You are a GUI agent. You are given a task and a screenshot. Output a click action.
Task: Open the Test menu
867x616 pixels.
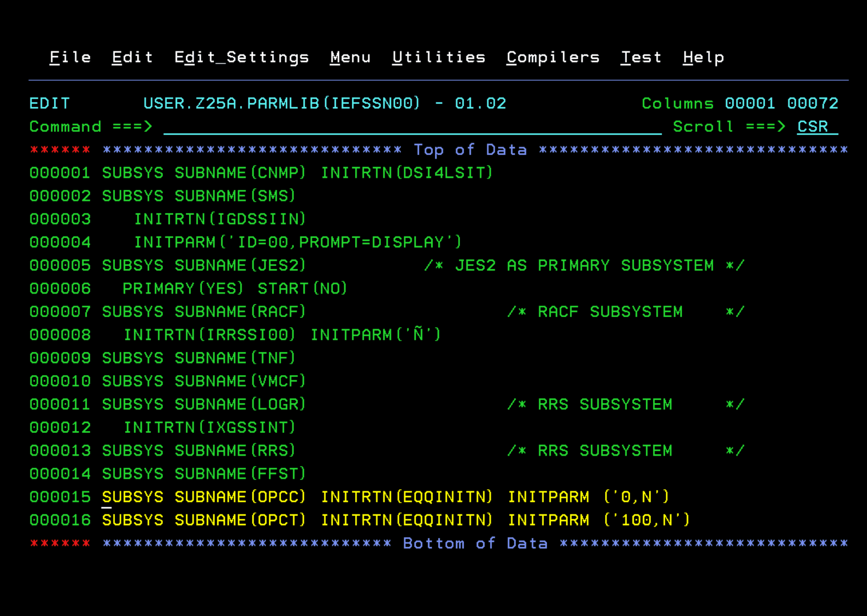[x=641, y=57]
